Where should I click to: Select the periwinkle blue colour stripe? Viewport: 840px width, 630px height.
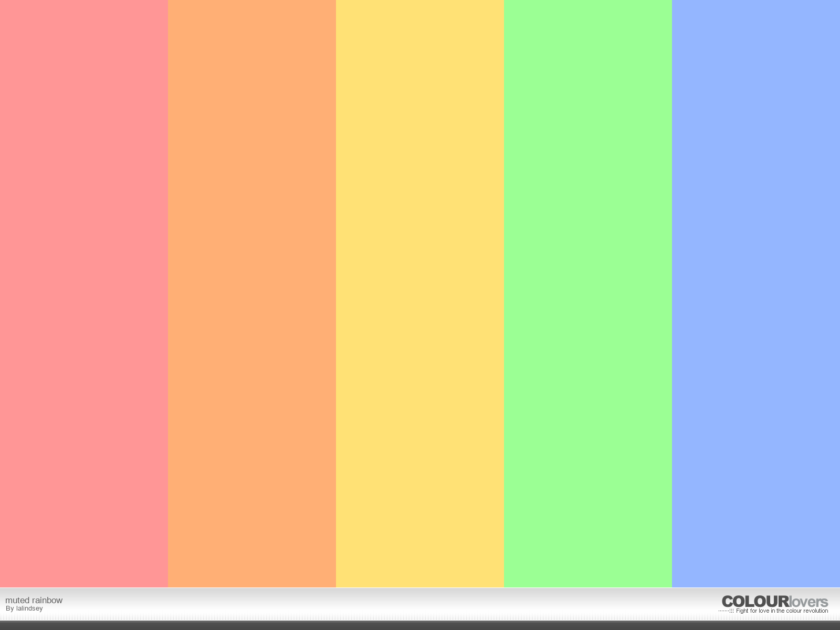[x=756, y=294]
